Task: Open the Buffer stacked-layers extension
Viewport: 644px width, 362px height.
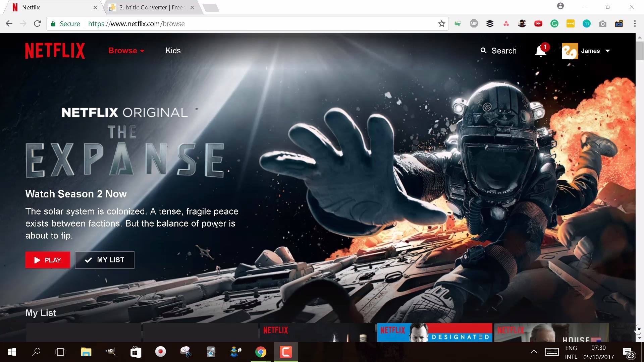Action: coord(490,24)
